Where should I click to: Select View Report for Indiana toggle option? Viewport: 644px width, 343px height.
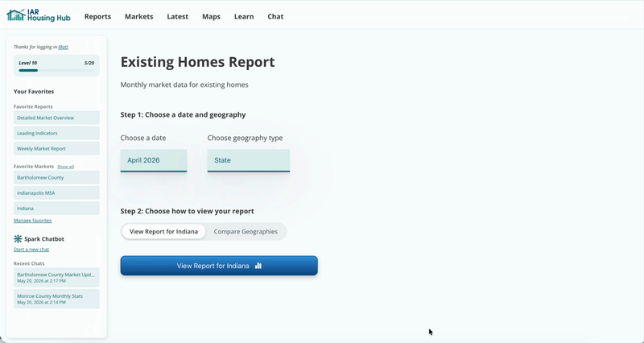[x=164, y=232]
